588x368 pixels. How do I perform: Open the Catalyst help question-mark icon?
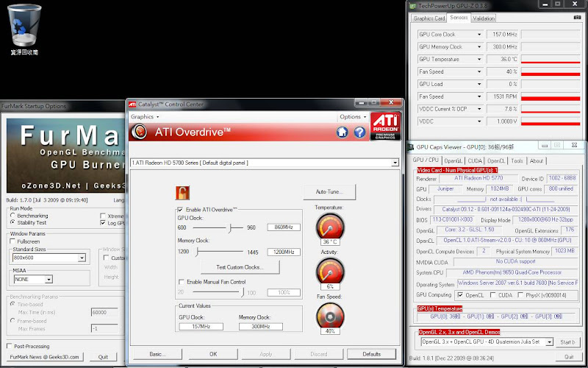click(359, 132)
